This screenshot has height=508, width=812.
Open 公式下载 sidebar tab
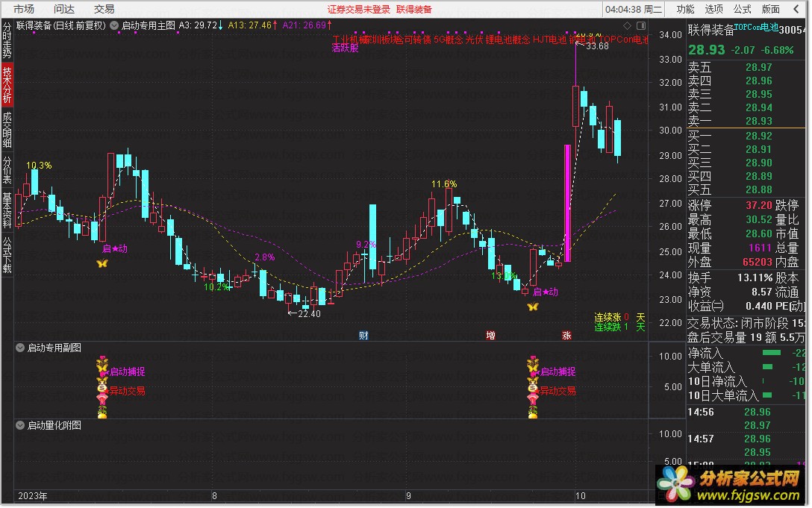click(x=7, y=254)
